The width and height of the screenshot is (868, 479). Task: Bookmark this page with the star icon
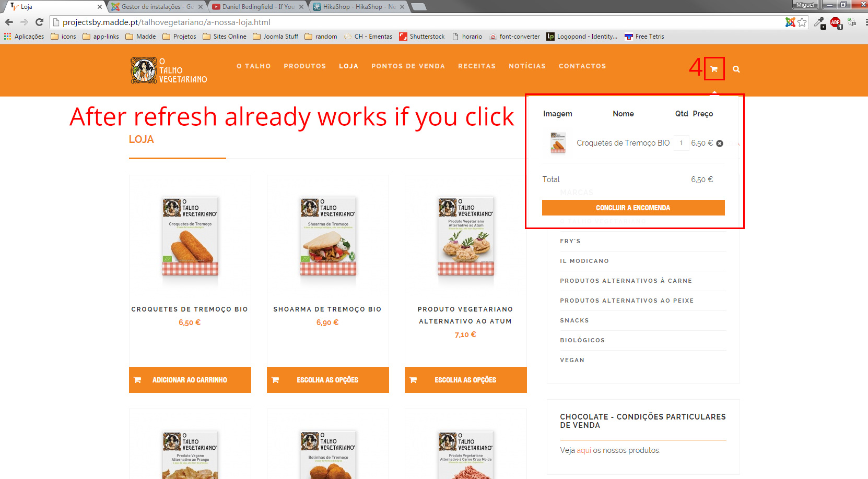(x=802, y=22)
